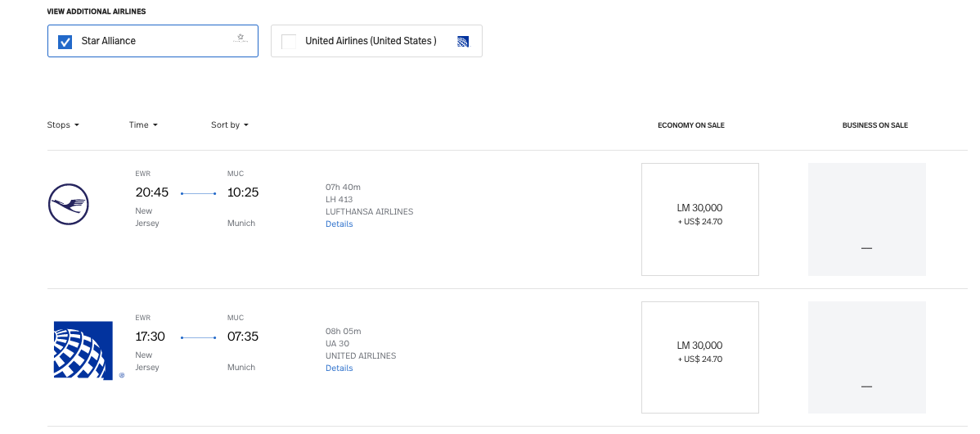Click the Lufthansa crane logo
Viewport: 980px width, 434px height.
click(69, 204)
